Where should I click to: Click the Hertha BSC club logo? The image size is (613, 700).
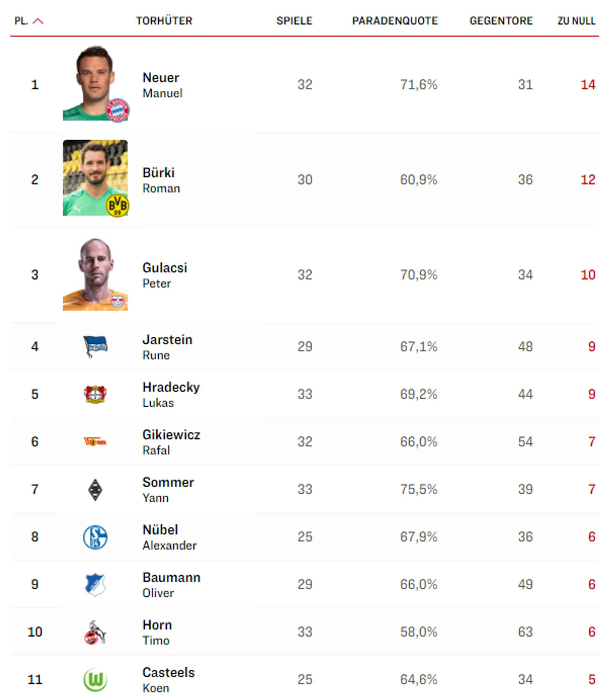[x=95, y=346]
